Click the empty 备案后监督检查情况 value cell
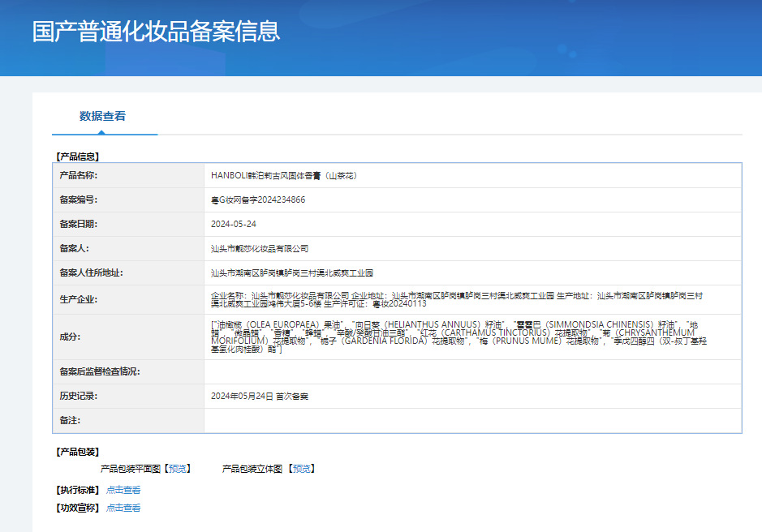 point(472,372)
